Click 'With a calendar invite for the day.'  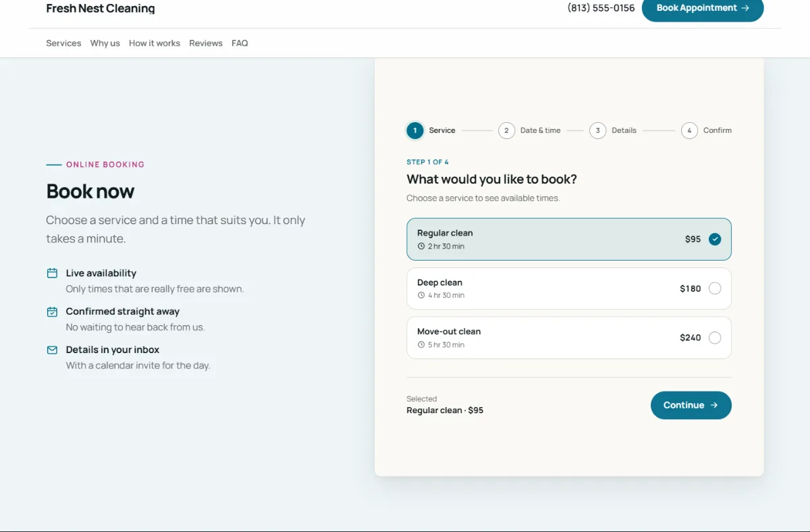point(138,366)
